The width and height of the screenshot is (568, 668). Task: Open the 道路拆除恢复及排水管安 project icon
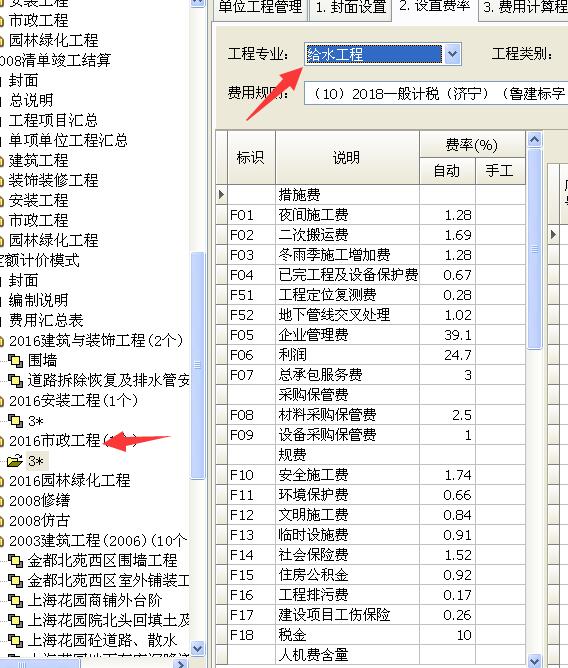[15, 380]
